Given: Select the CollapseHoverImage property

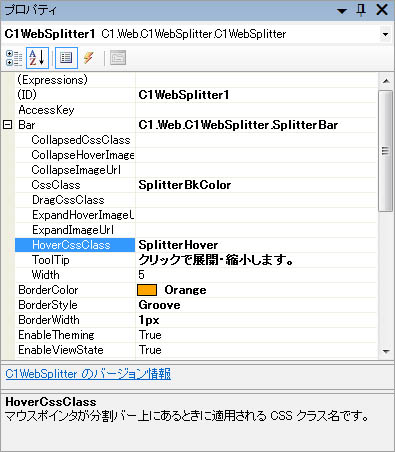Looking at the screenshot, I should [x=83, y=155].
